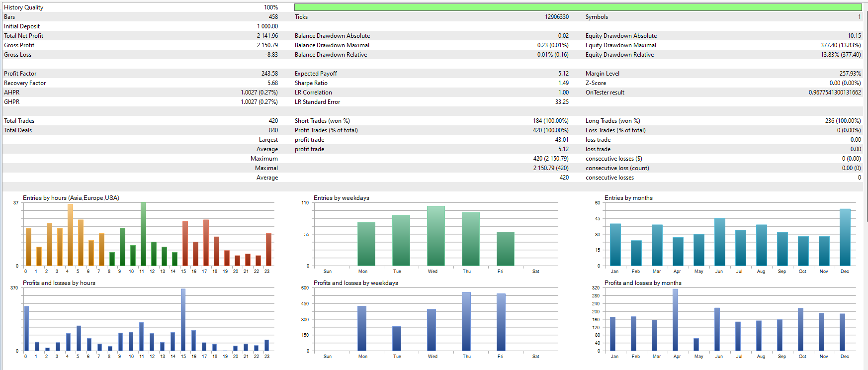Click the Balance Drawdown Absolute value 0.02
The width and height of the screenshot is (868, 370).
[563, 36]
